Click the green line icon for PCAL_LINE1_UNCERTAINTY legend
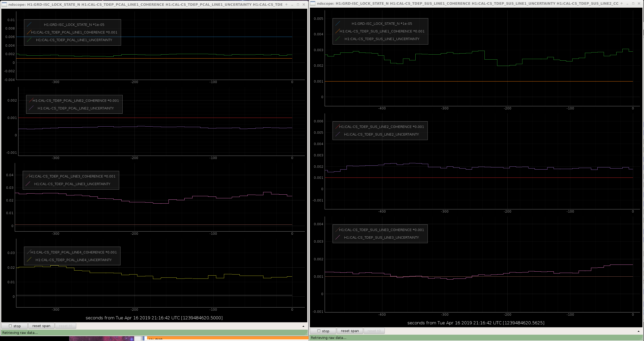 pyautogui.click(x=29, y=40)
